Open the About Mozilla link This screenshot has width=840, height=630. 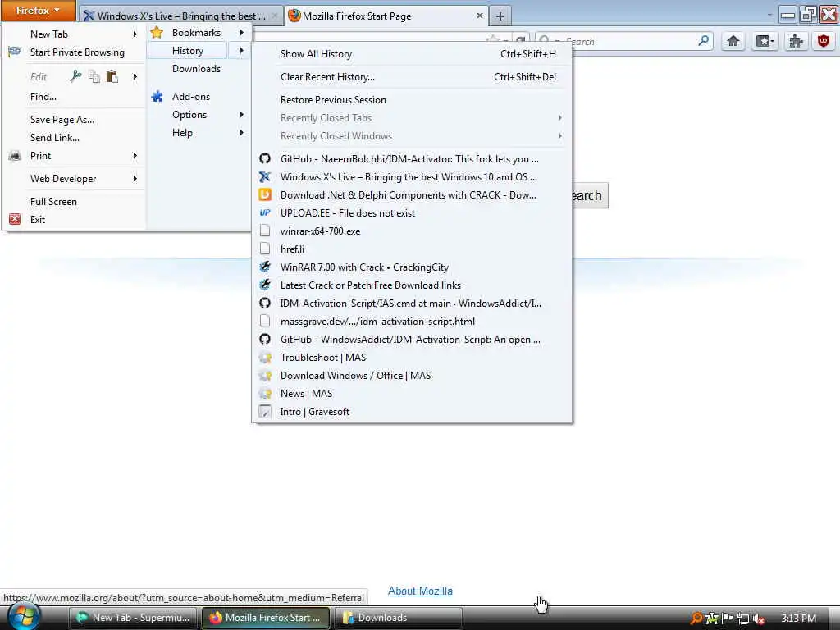click(420, 591)
